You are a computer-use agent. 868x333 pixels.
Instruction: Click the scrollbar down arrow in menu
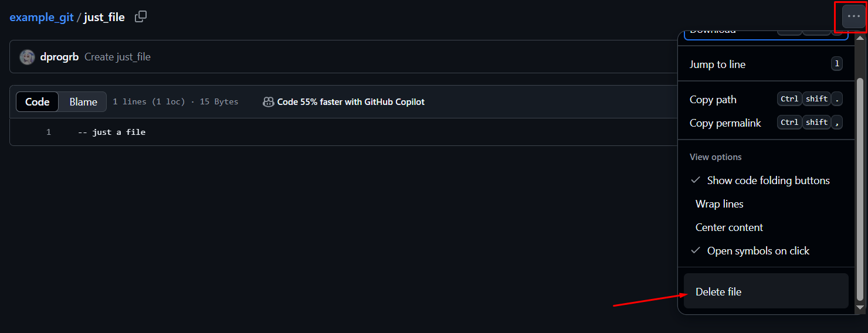(x=860, y=307)
